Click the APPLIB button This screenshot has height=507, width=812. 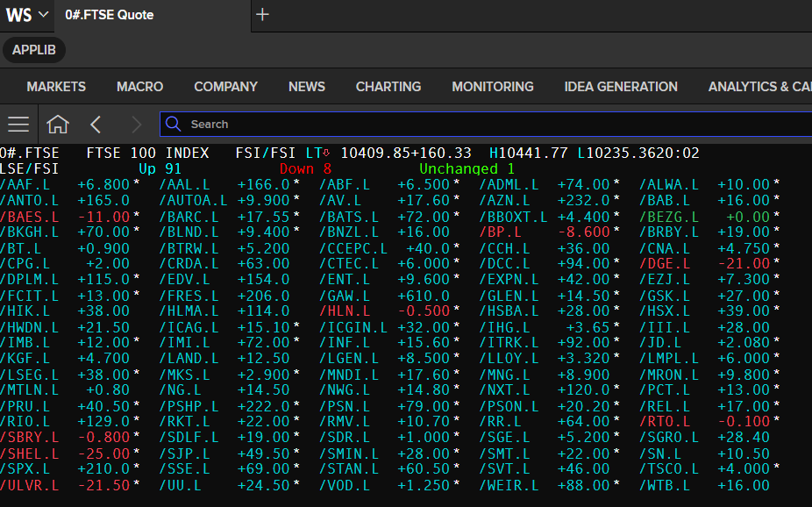point(34,50)
